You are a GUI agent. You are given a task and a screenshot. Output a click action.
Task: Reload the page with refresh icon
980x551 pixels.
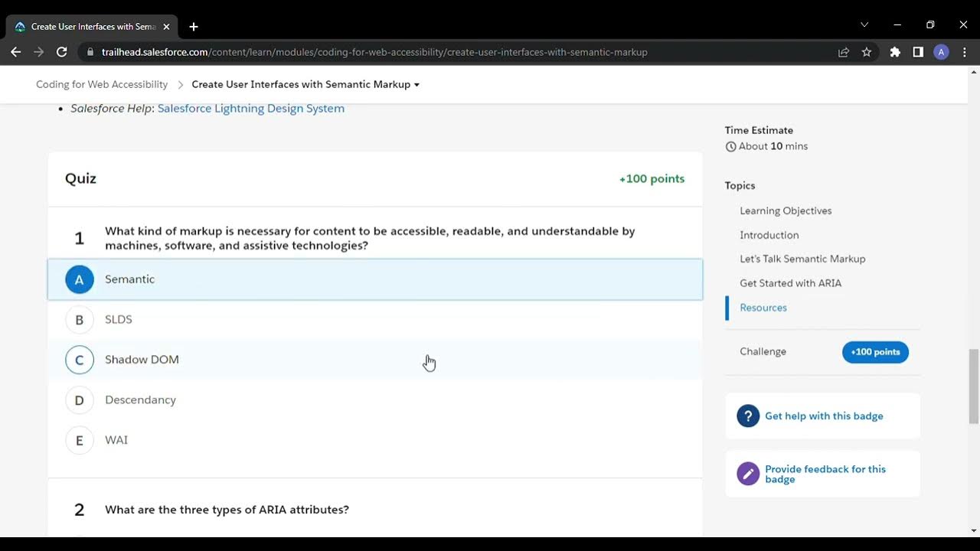(x=62, y=52)
